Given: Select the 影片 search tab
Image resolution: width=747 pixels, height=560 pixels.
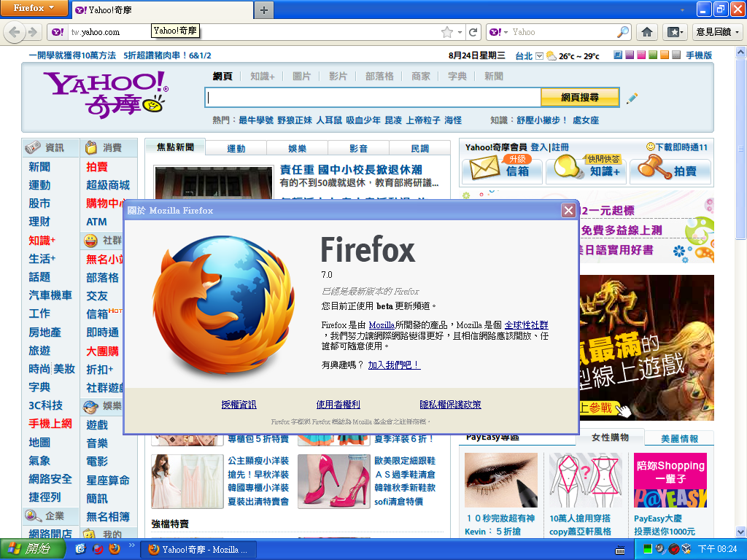Looking at the screenshot, I should pos(338,76).
